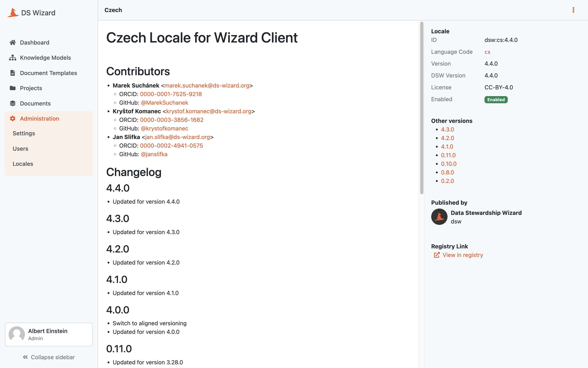Click the Knowledge Models sitemap icon
The height and width of the screenshot is (368, 588).
(13, 58)
